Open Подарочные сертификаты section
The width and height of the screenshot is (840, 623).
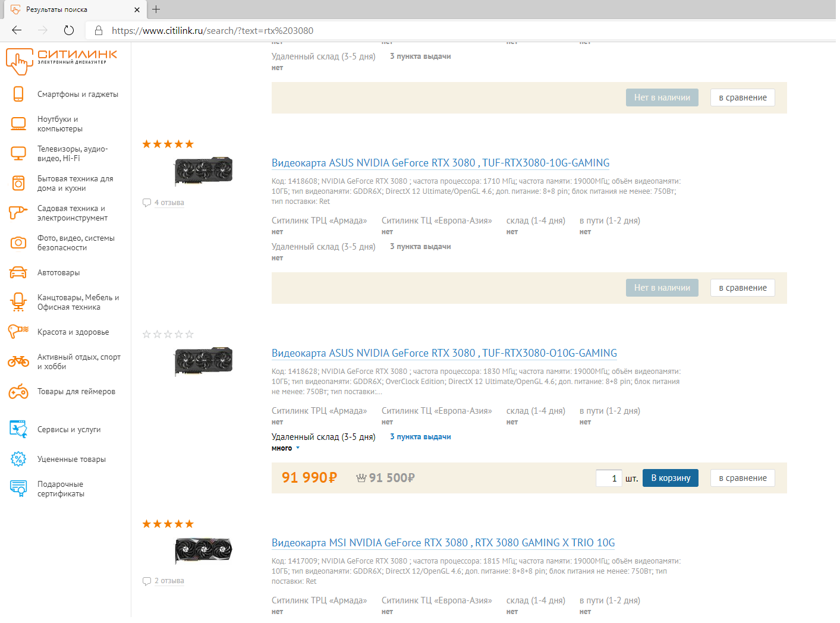tap(61, 489)
